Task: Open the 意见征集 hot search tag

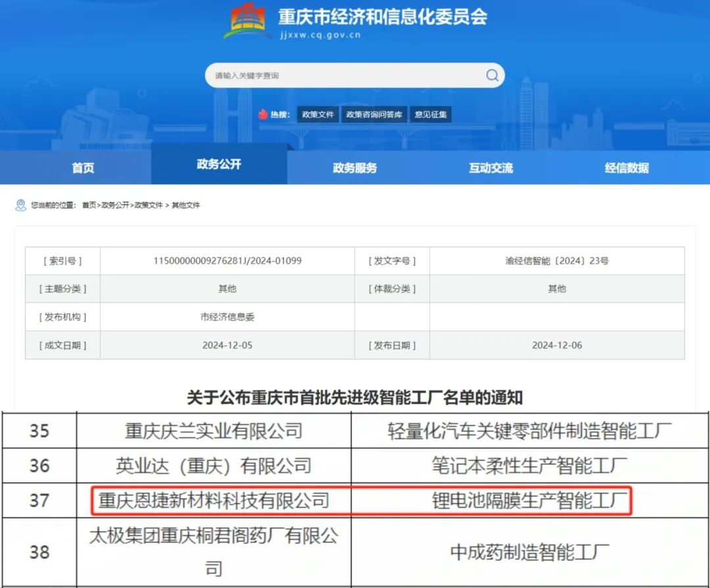Action: 431,114
